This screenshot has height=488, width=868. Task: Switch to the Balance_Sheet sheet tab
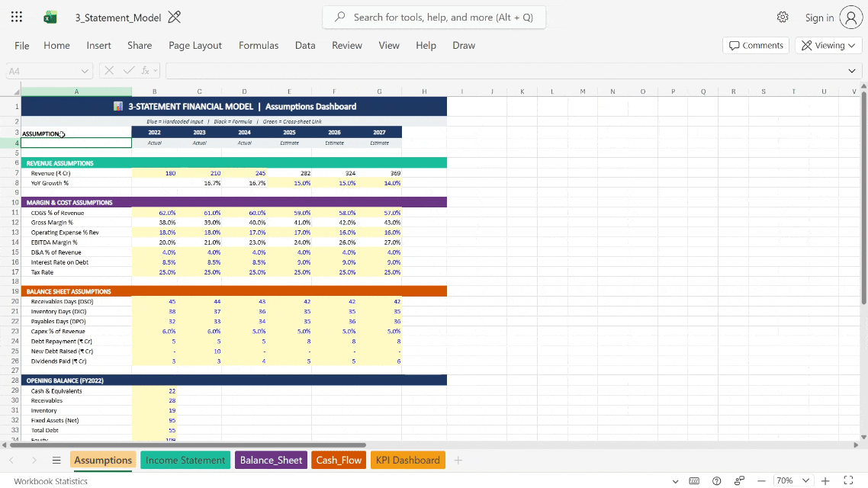(272, 461)
